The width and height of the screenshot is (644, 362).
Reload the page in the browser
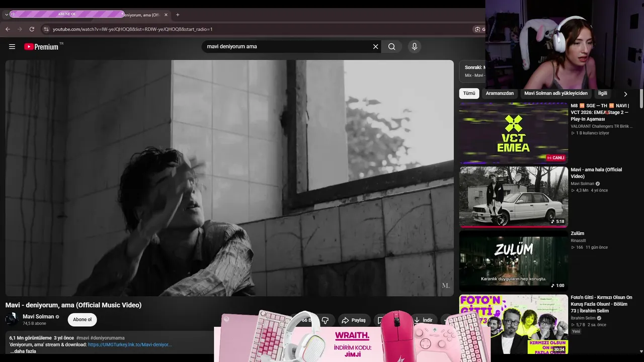click(32, 29)
